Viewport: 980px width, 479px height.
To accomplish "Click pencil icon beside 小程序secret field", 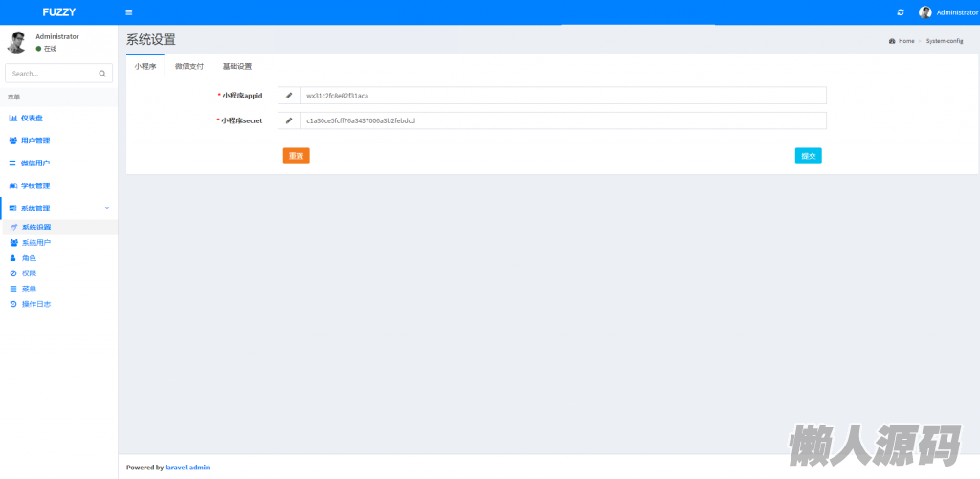I will point(289,120).
